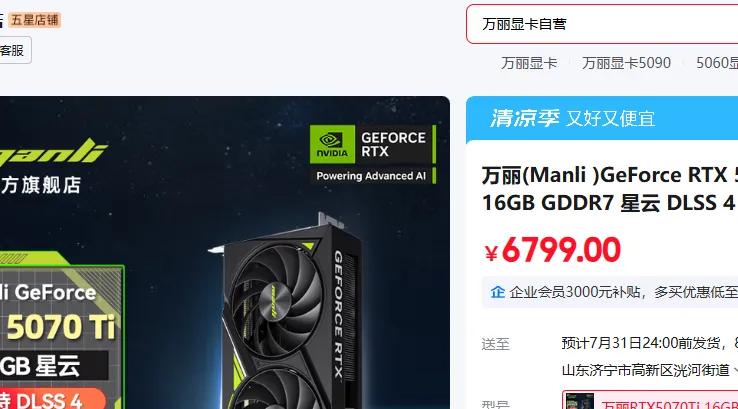Viewport: 738px width, 409px height.
Task: Click the GeForce RTX badge in the image
Action: tap(373, 154)
